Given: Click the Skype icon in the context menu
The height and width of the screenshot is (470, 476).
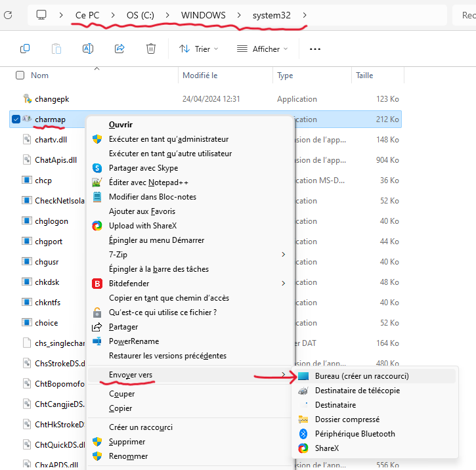Looking at the screenshot, I should click(x=97, y=168).
